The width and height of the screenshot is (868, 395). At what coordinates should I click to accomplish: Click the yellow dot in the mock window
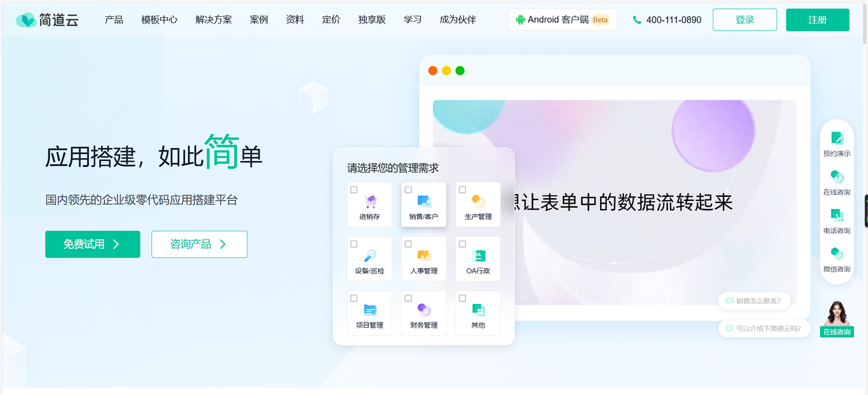446,71
